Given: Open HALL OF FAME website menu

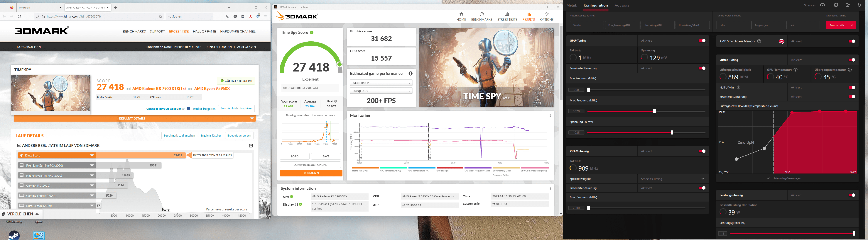Looking at the screenshot, I should [x=204, y=31].
